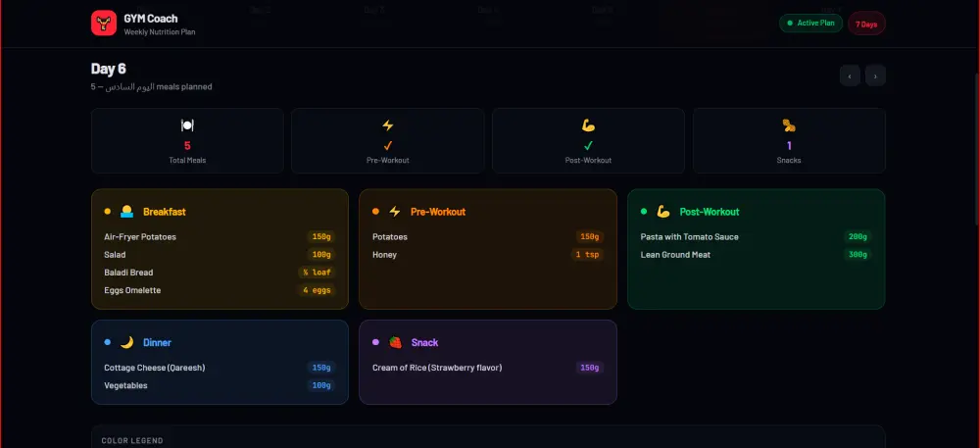Click the yellow dot beside Breakfast
The height and width of the screenshot is (448, 980).
click(x=108, y=211)
